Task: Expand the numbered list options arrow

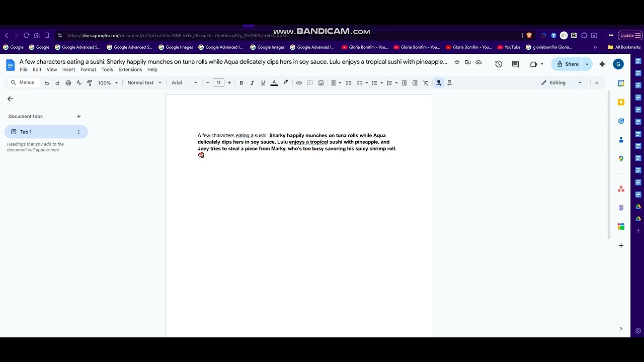Action: 396,83
